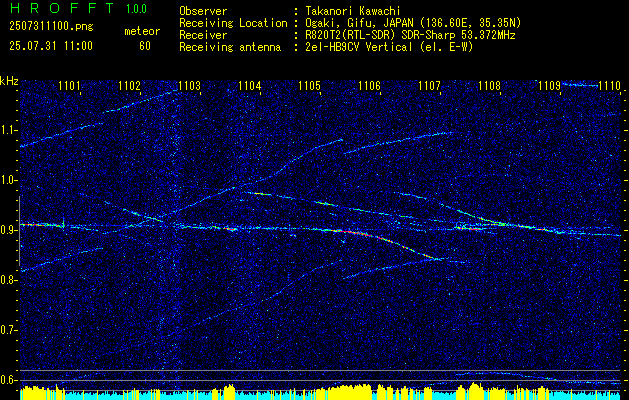Click the 1105 time axis marker
The width and height of the screenshot is (629, 400).
click(310, 85)
